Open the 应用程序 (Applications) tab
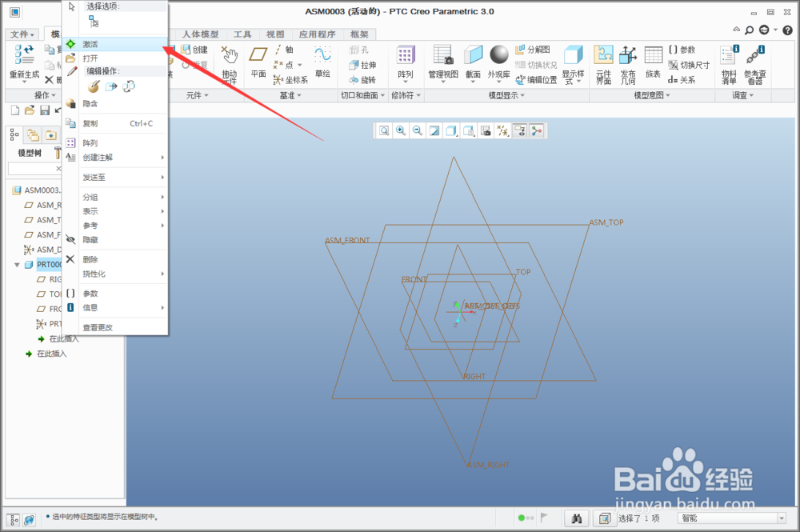The image size is (800, 532). [x=318, y=34]
